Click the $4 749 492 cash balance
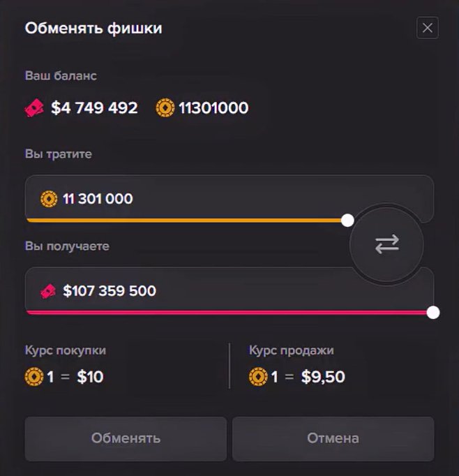The height and width of the screenshot is (476, 459). 94,107
